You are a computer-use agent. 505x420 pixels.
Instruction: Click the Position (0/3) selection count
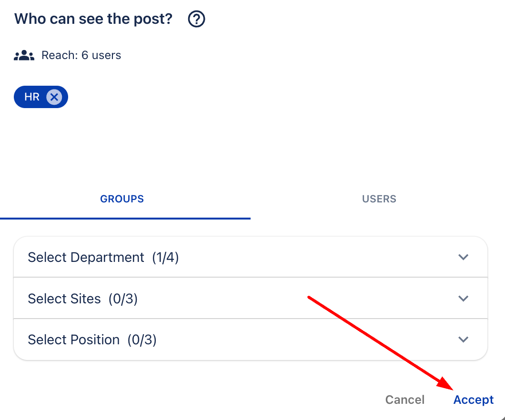pos(142,340)
